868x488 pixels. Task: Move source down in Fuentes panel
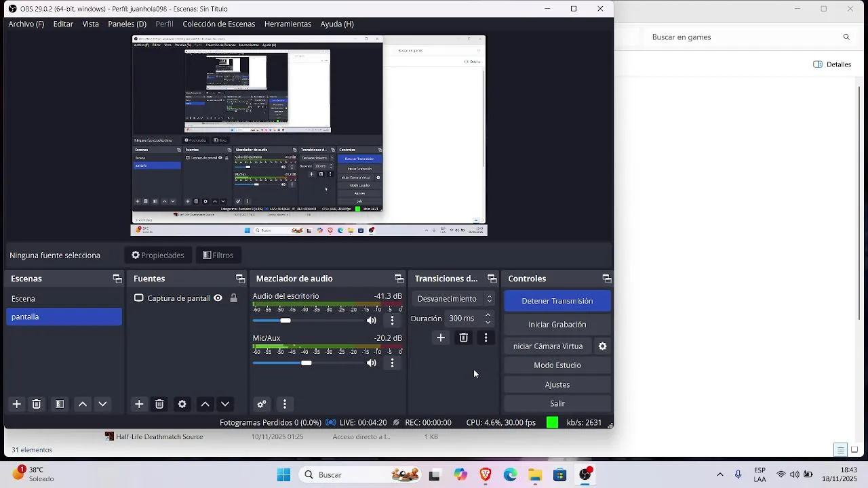(225, 404)
